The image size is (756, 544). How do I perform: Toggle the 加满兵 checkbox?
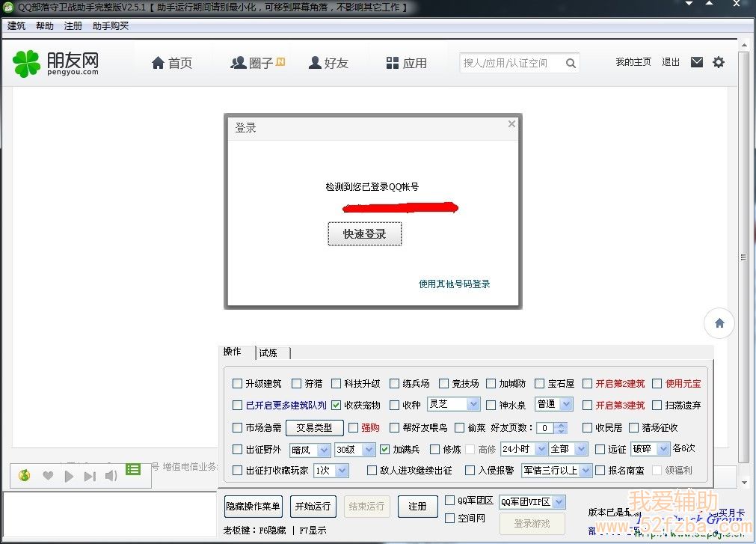click(385, 450)
